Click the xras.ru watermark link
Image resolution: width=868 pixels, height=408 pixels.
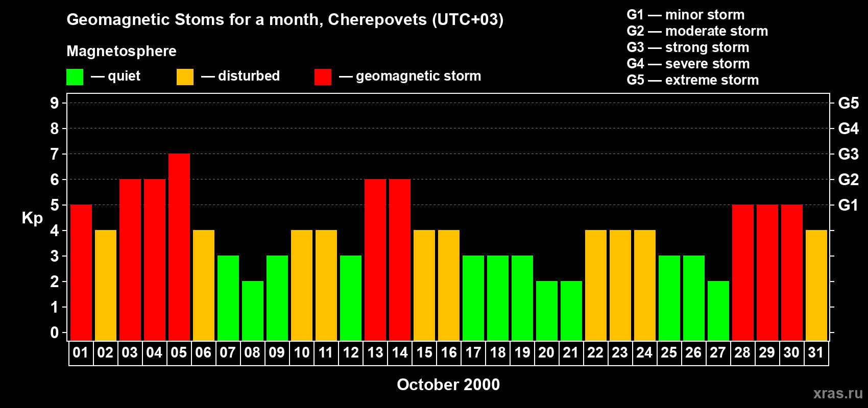point(837,393)
